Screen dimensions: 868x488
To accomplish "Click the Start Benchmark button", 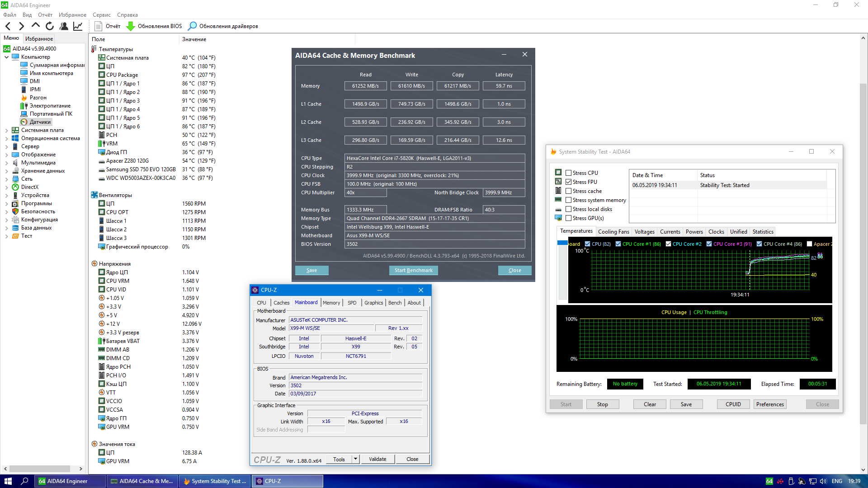I will click(x=413, y=270).
